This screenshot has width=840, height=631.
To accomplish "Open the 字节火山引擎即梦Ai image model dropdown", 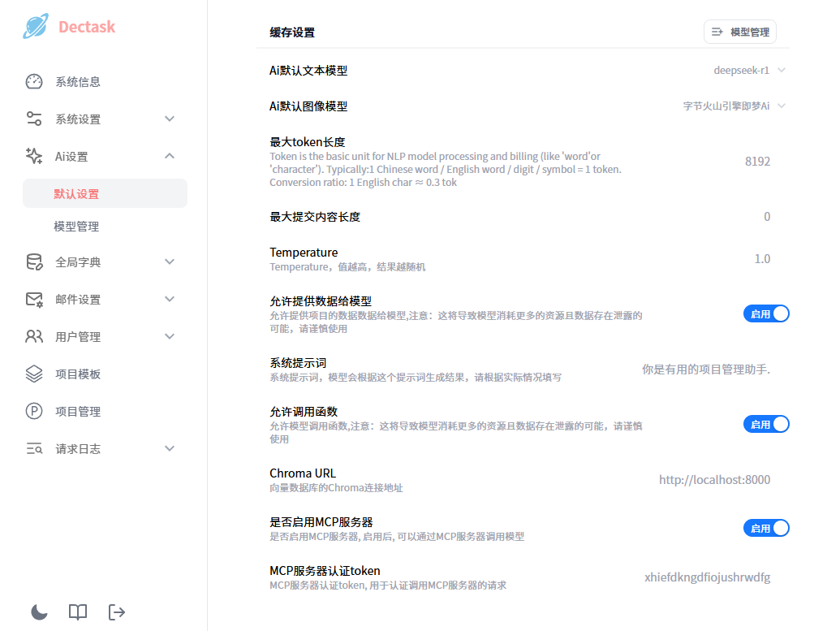I will point(734,106).
